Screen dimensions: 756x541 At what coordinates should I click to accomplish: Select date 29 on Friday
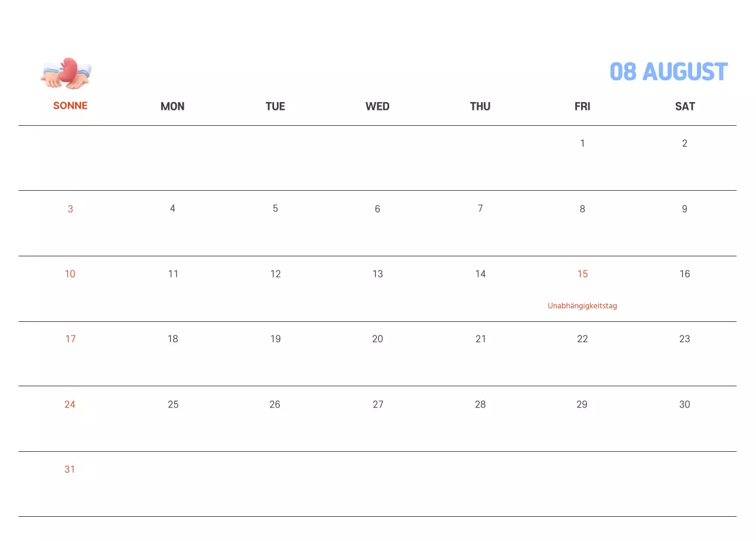click(x=582, y=405)
